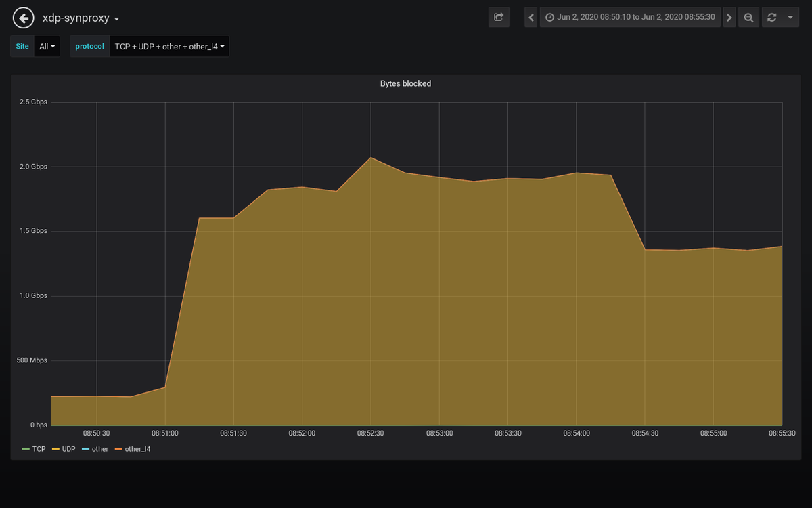
Task: Click the 08:55:00 time label
Action: tap(713, 433)
